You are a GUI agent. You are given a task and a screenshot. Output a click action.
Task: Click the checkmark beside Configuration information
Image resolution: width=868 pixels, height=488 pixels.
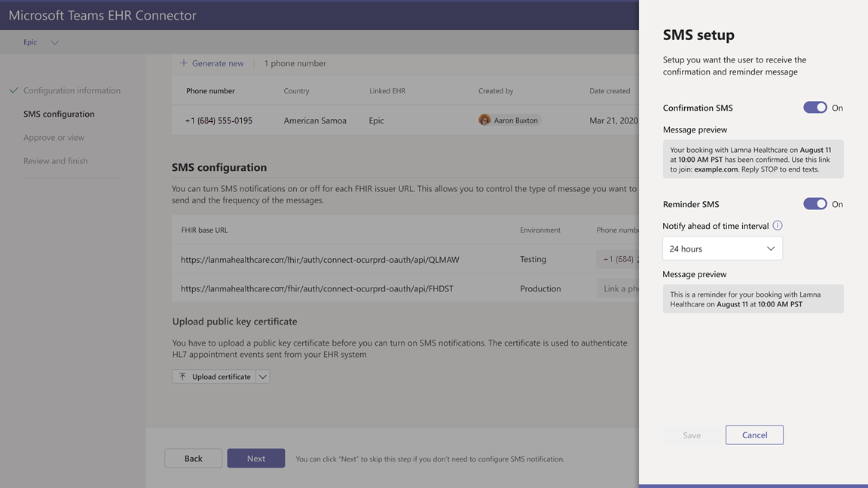(x=14, y=90)
